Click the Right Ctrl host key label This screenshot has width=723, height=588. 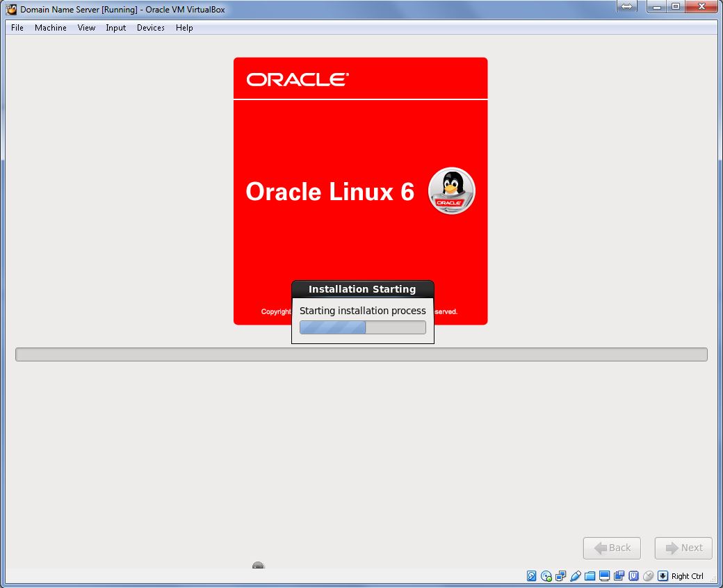(687, 576)
